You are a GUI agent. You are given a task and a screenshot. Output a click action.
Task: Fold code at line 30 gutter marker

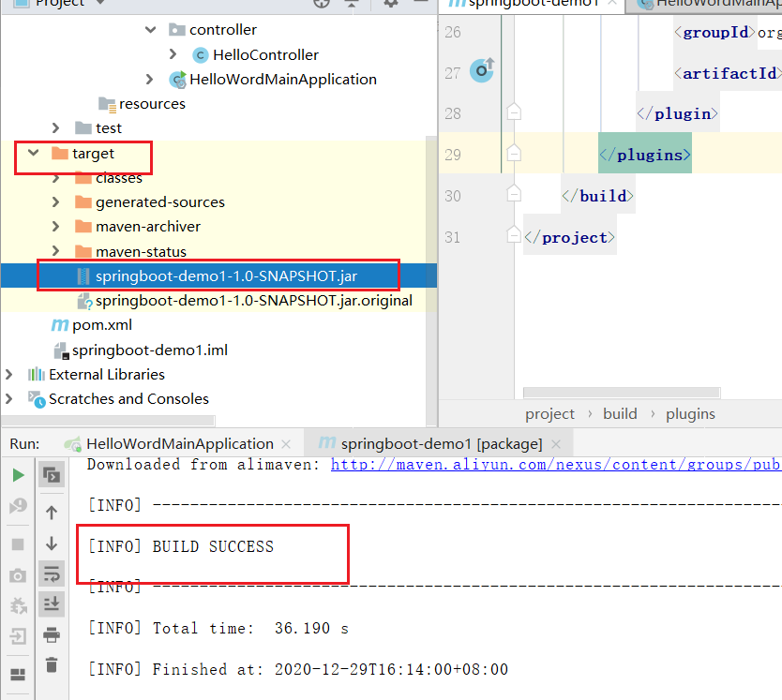(x=514, y=193)
